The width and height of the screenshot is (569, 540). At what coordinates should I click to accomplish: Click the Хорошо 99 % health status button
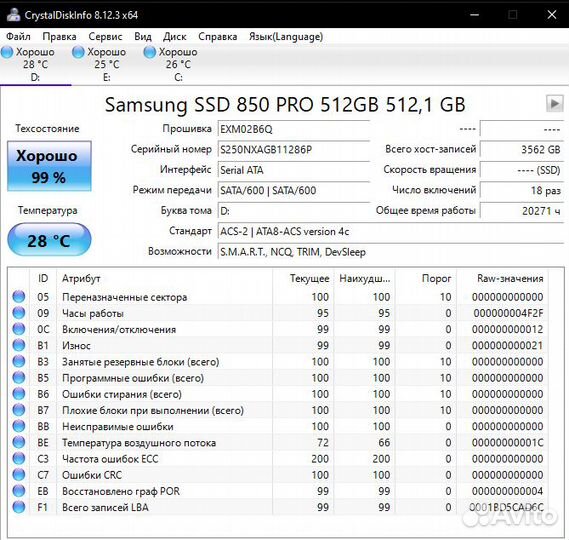click(x=49, y=166)
